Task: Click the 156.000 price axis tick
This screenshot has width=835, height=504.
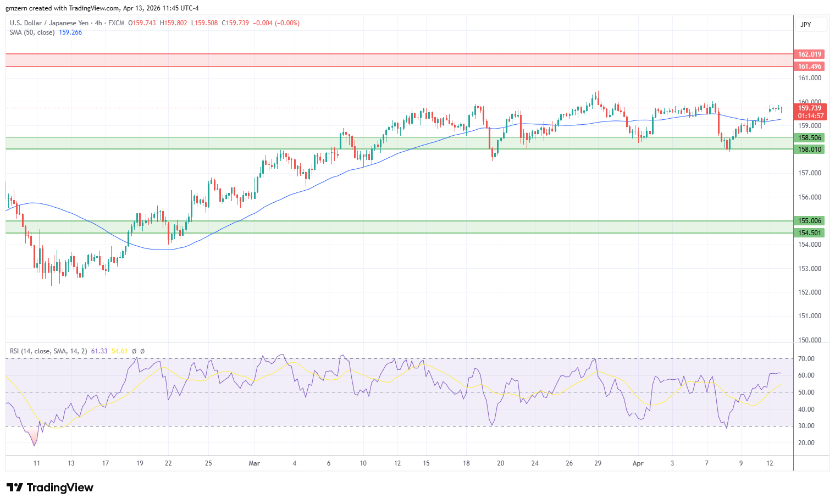Action: pyautogui.click(x=810, y=197)
